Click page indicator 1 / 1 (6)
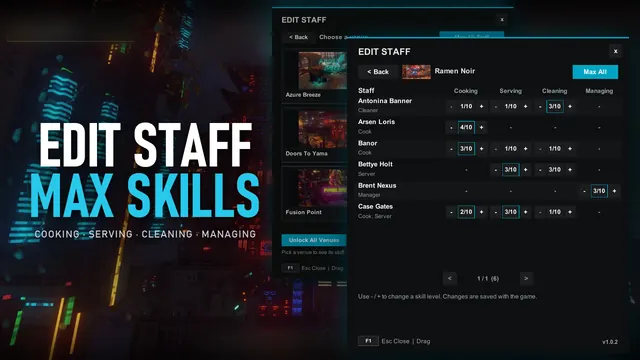Image resolution: width=640 pixels, height=360 pixels. (x=488, y=278)
